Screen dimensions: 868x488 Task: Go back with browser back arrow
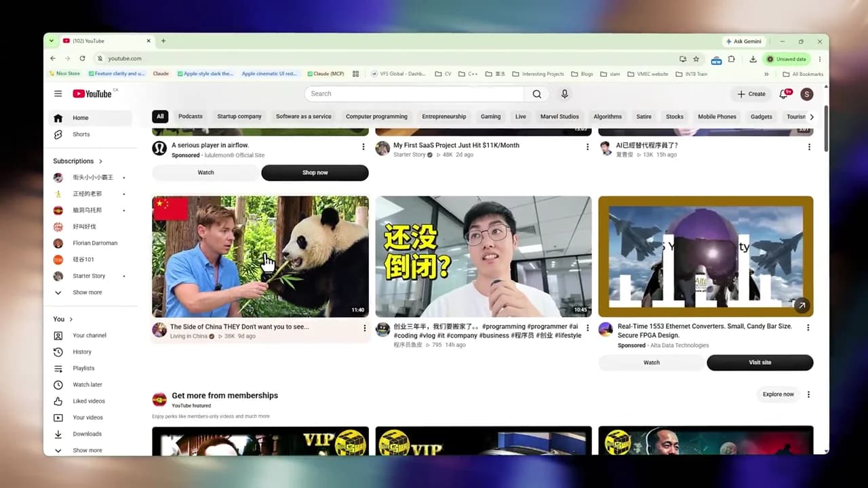(53, 58)
